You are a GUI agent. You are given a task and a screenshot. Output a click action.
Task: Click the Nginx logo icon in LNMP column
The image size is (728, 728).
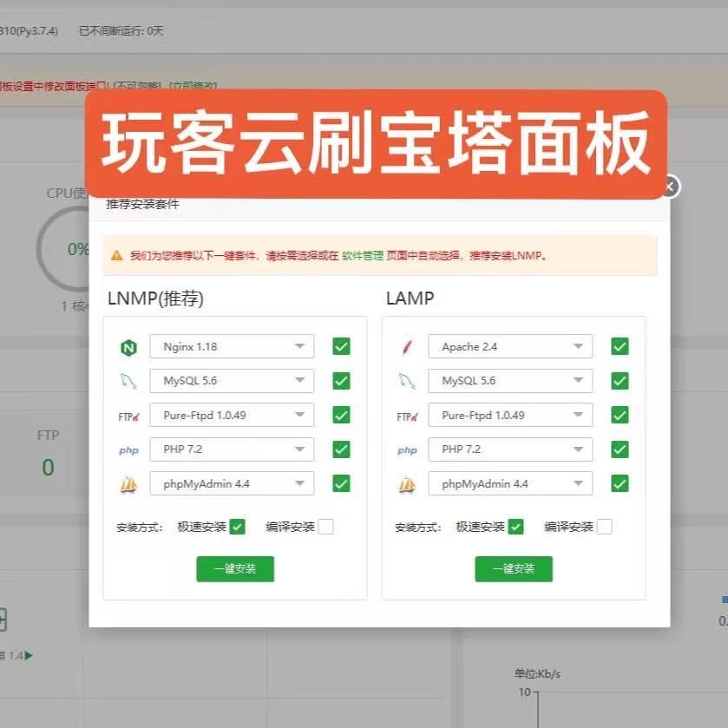tap(128, 346)
